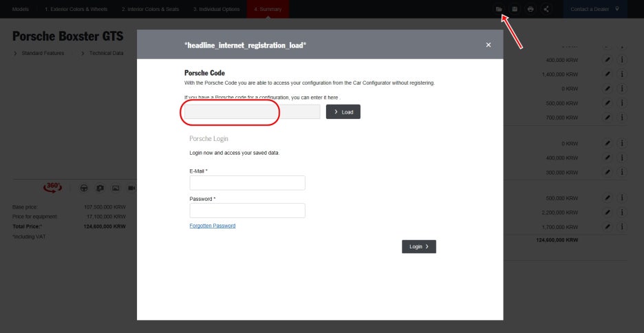Close the Porsche Code load dialog

489,45
